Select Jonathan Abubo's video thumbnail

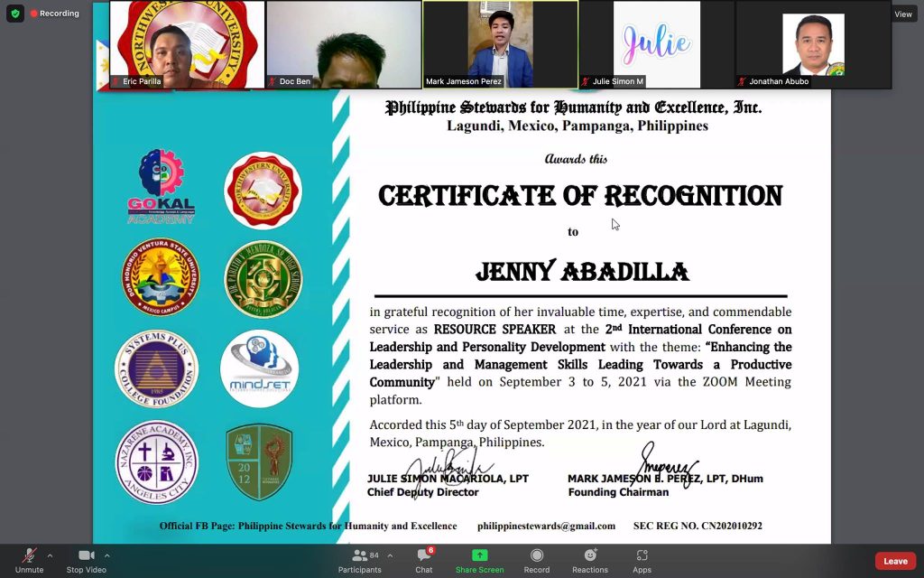[812, 44]
